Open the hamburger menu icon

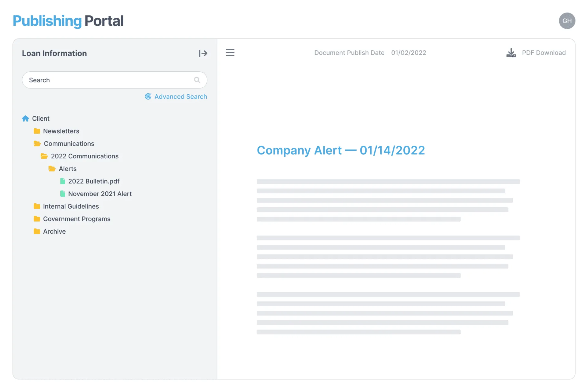(230, 53)
